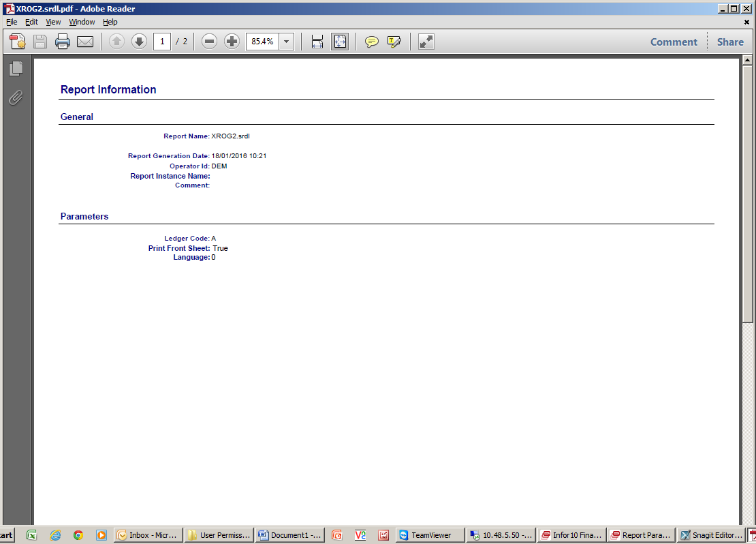756x544 pixels.
Task: Open the media player taskbar icon
Action: 101,535
